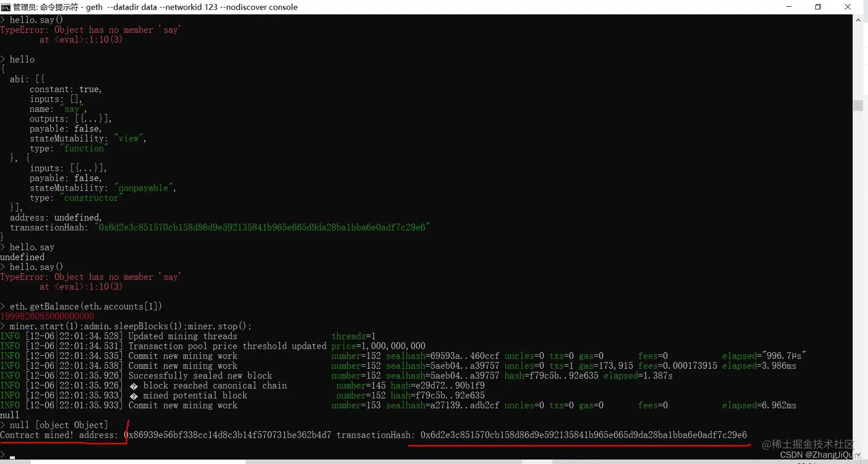Click 'Commit new mining work' at 22:01:35.933

(x=183, y=405)
